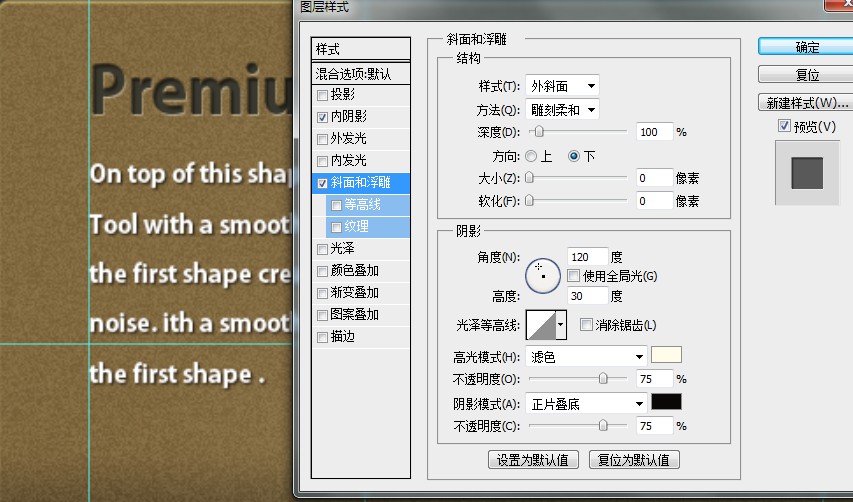Click the 复位 reset button
Image resolution: width=853 pixels, height=502 pixels.
coord(807,75)
